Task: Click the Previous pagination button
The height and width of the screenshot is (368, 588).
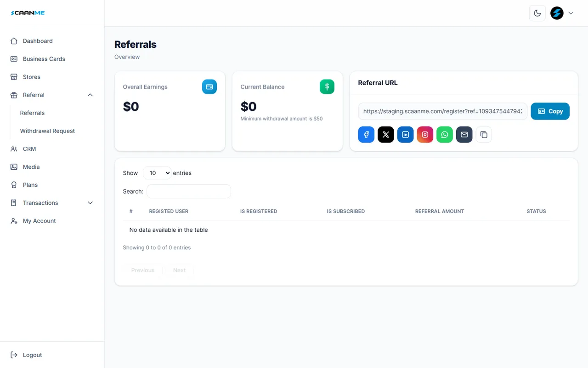Action: pos(143,270)
